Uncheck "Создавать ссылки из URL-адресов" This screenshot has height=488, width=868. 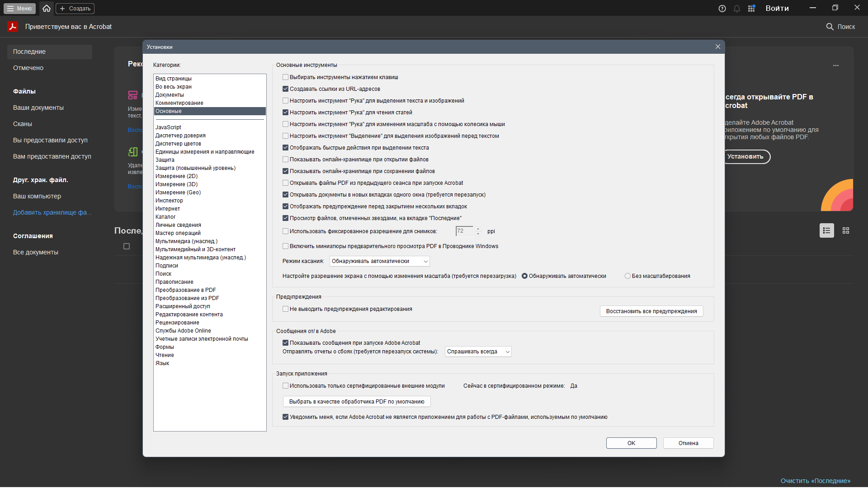[x=285, y=89]
